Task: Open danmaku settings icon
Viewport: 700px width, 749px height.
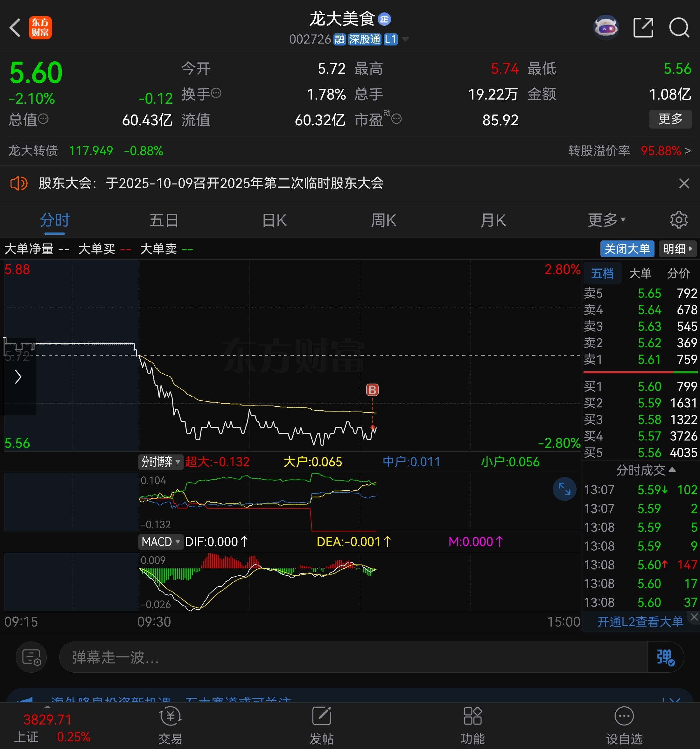Action: click(x=31, y=657)
